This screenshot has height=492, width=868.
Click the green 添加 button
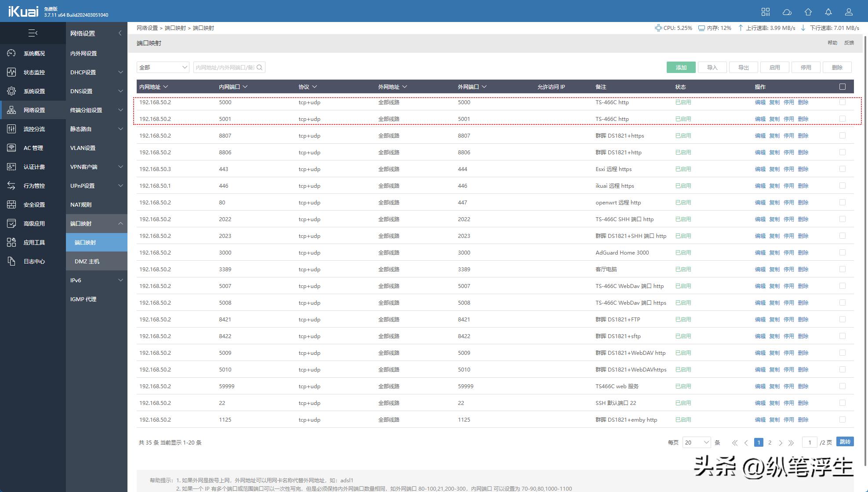(x=681, y=67)
